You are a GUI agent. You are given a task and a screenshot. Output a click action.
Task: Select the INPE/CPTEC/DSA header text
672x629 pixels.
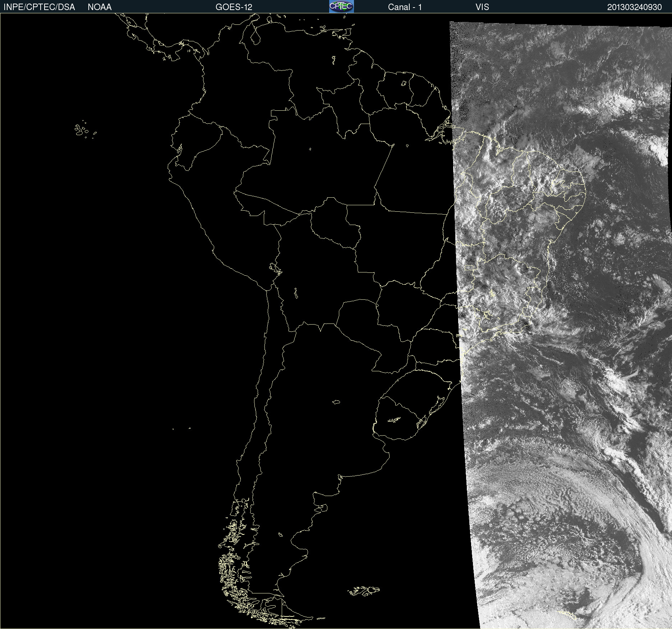coord(39,7)
